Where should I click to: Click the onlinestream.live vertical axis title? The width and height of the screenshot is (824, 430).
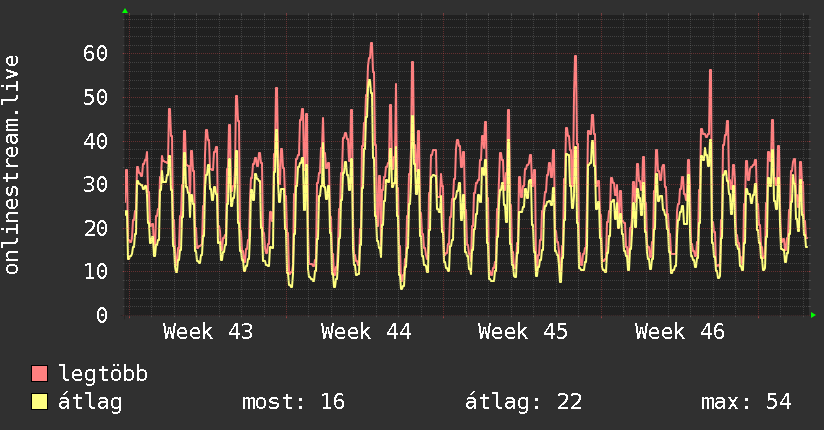click(x=11, y=165)
